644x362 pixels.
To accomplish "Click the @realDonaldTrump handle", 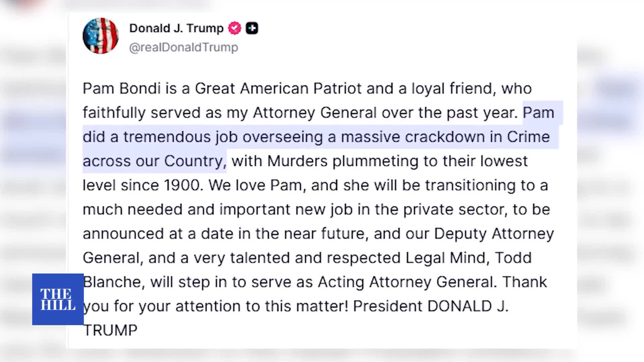I will (x=183, y=48).
